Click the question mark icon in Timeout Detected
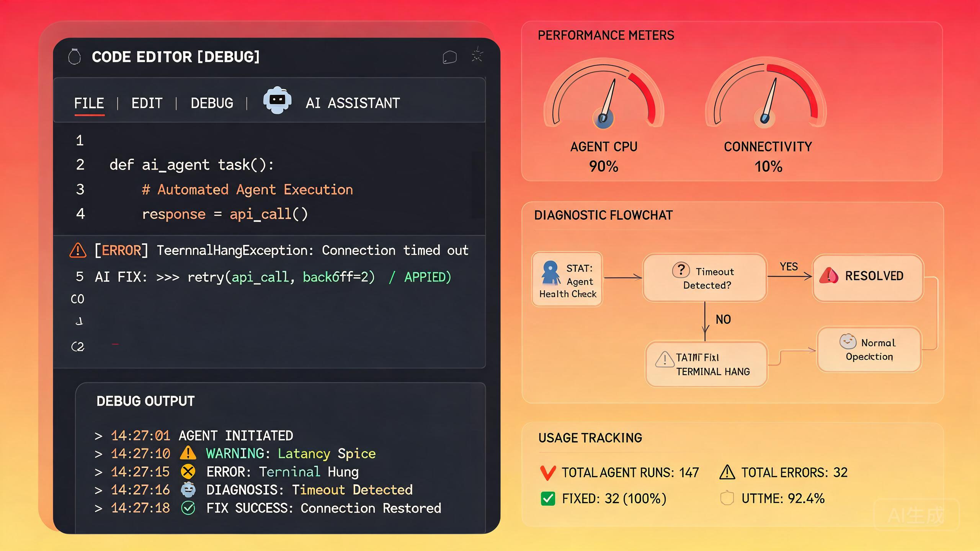The width and height of the screenshot is (980, 551). point(681,270)
